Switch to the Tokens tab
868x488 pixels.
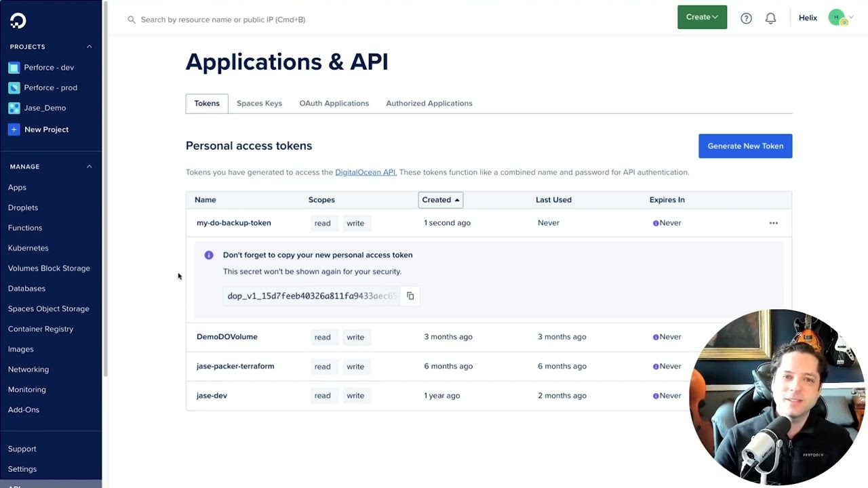coord(207,103)
